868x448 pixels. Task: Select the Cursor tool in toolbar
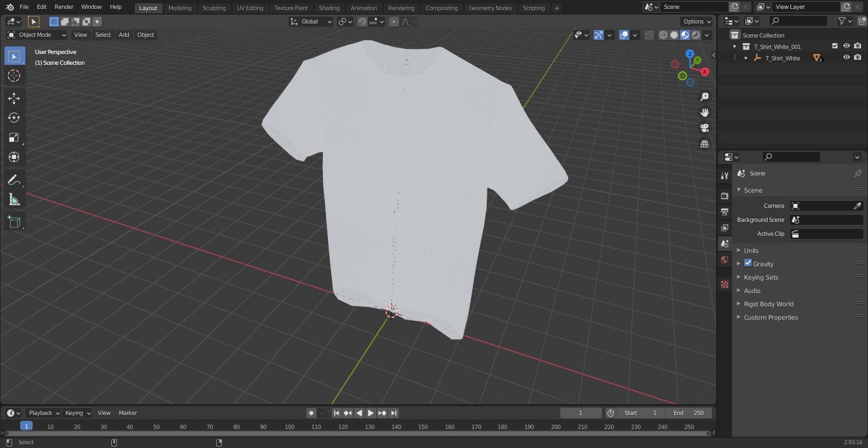[x=14, y=76]
